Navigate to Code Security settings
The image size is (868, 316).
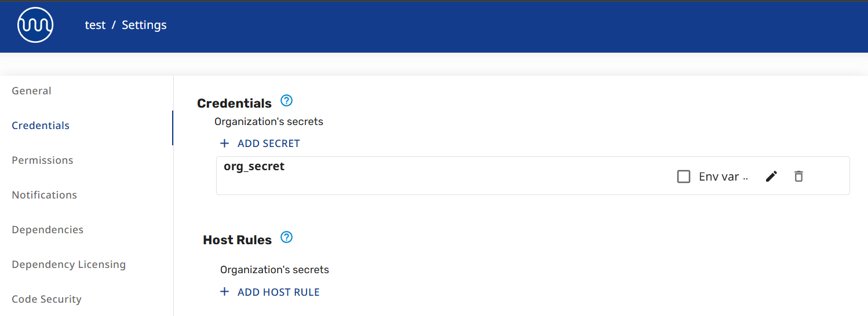(x=46, y=299)
